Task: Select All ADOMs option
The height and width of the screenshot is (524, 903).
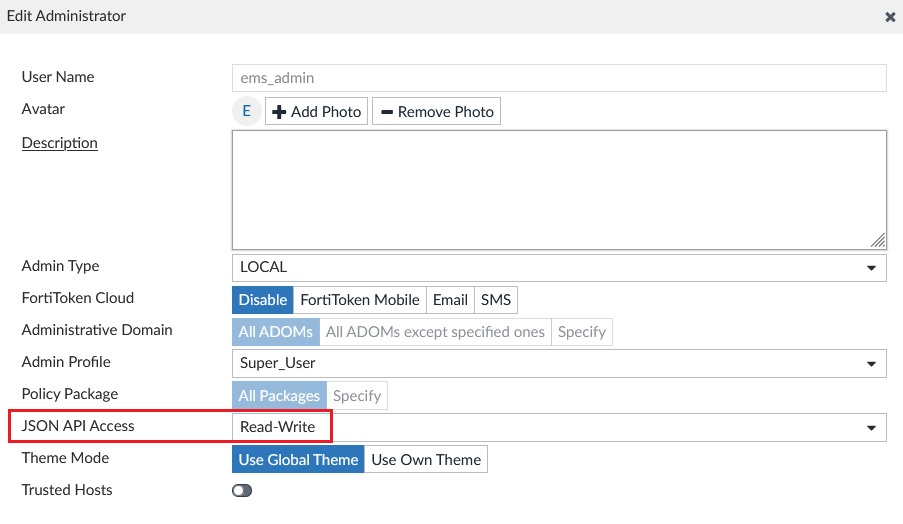Action: (276, 331)
